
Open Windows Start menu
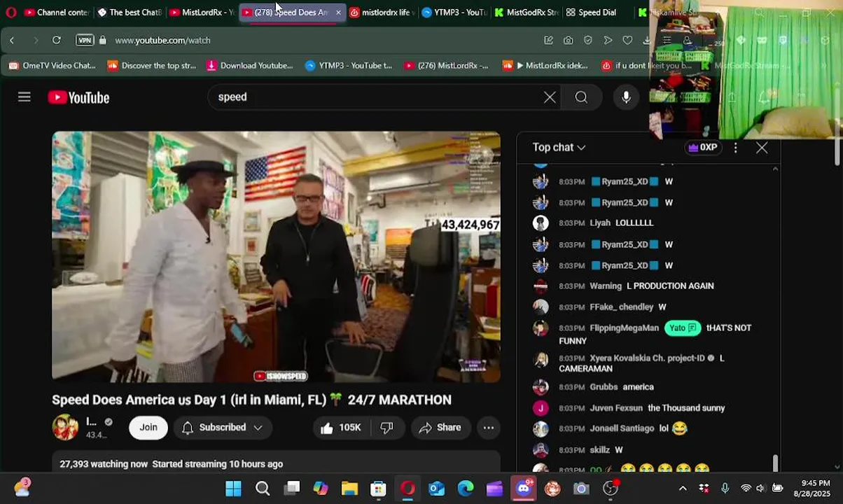tap(233, 489)
